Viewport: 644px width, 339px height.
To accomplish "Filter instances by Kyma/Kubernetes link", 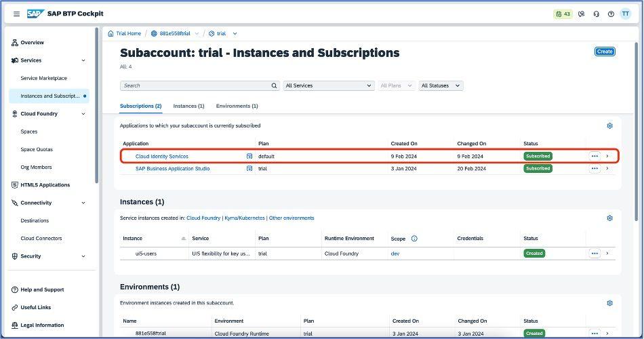I will (x=244, y=218).
